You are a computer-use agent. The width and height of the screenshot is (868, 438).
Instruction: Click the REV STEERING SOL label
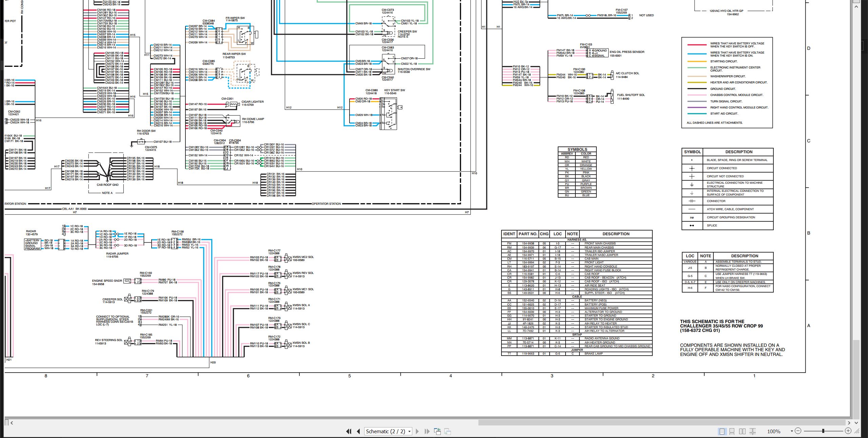click(108, 340)
